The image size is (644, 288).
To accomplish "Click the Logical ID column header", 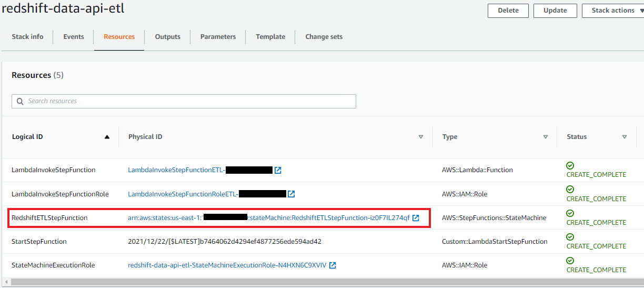I will 27,137.
